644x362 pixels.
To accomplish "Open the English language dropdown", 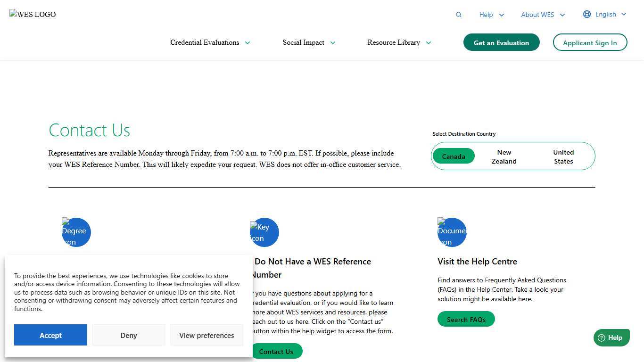I will coord(611,14).
